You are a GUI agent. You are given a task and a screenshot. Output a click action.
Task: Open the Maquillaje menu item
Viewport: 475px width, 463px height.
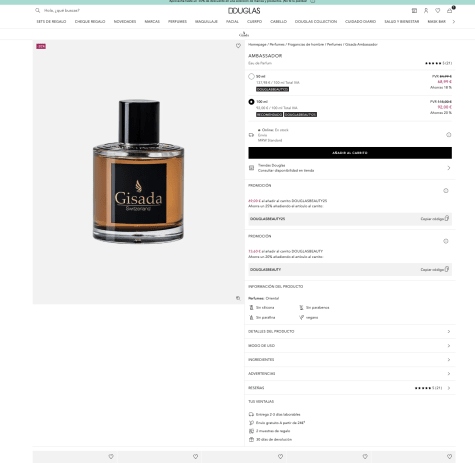(206, 21)
